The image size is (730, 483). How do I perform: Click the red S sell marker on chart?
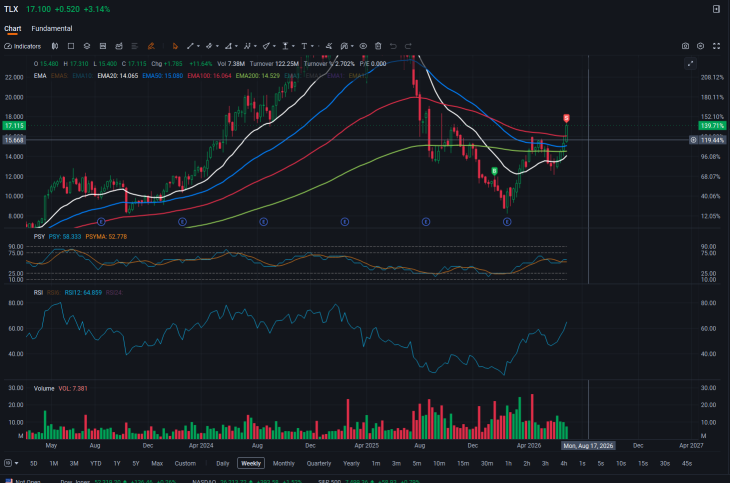(567, 118)
